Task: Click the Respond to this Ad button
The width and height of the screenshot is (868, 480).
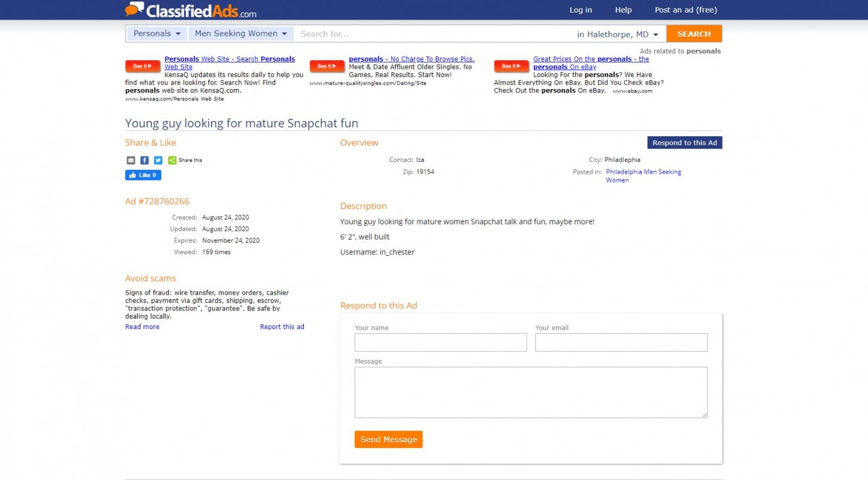Action: coord(685,143)
